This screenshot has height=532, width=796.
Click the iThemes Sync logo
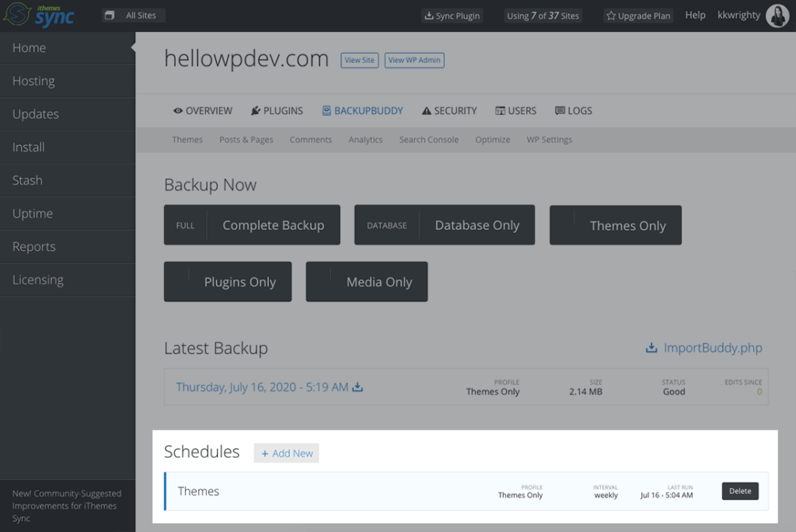point(39,15)
